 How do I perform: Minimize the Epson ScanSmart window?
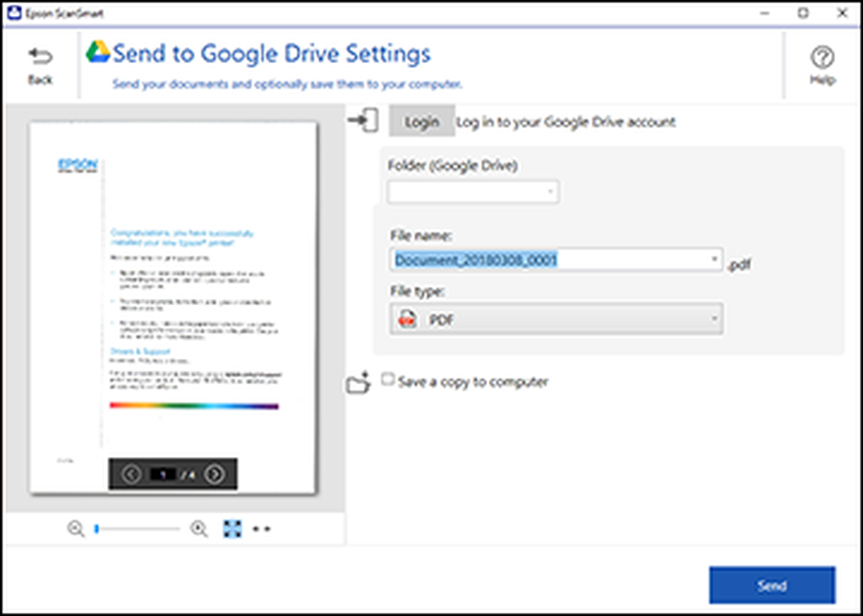765,14
